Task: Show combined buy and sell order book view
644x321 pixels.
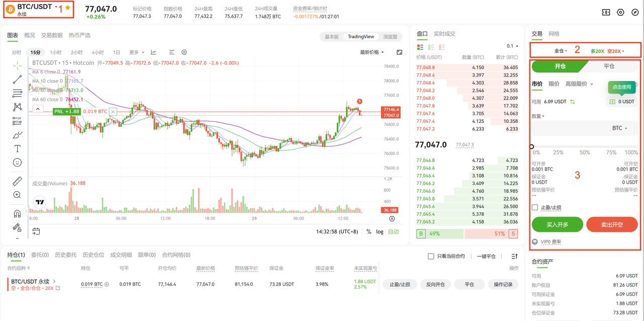Action: click(420, 47)
